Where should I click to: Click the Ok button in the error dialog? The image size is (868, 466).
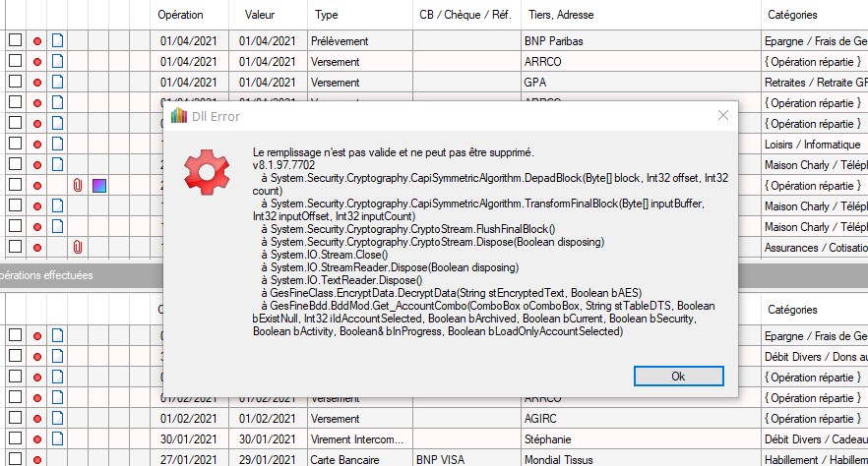pos(677,377)
